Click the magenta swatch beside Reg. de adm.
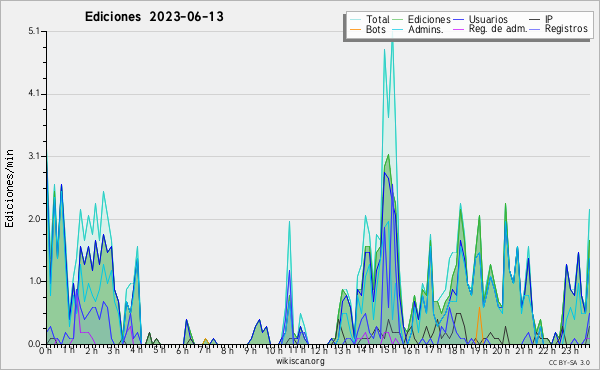This screenshot has width=600, height=370. tap(458, 29)
